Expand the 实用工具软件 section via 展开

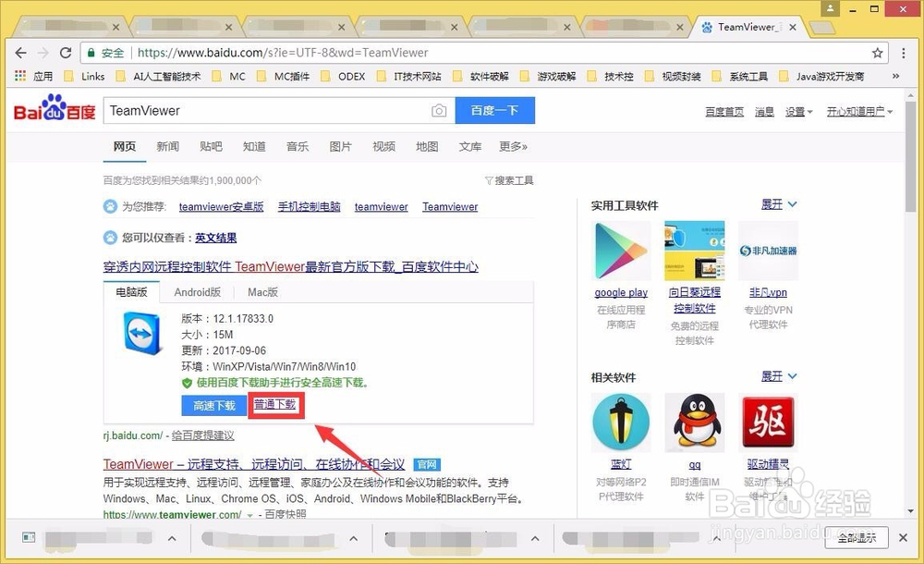point(778,204)
